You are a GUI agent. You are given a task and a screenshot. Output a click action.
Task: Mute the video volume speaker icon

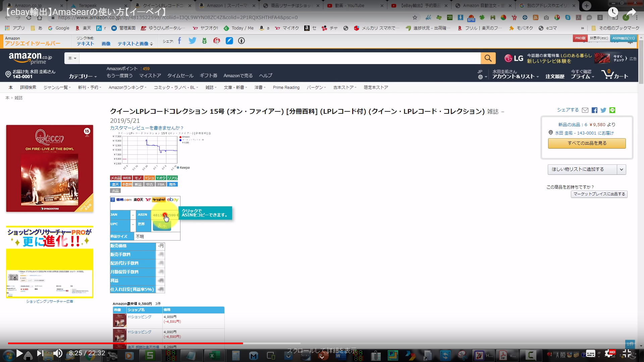pyautogui.click(x=58, y=353)
